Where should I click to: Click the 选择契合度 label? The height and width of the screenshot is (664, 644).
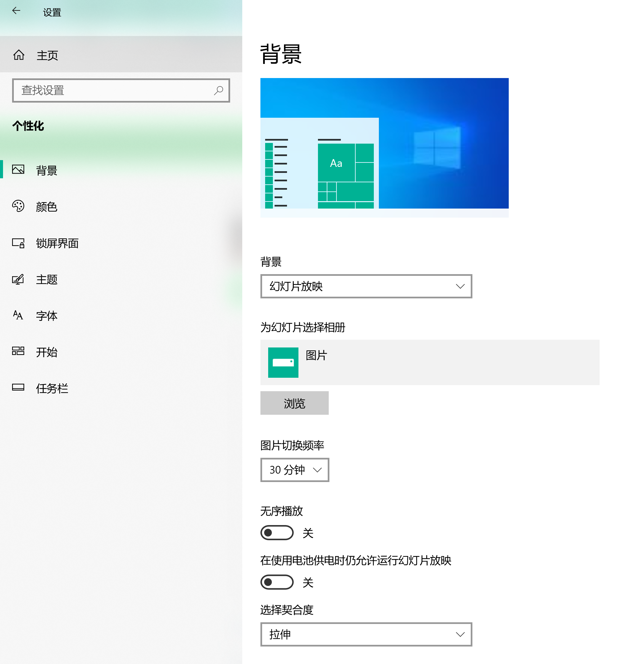[287, 610]
